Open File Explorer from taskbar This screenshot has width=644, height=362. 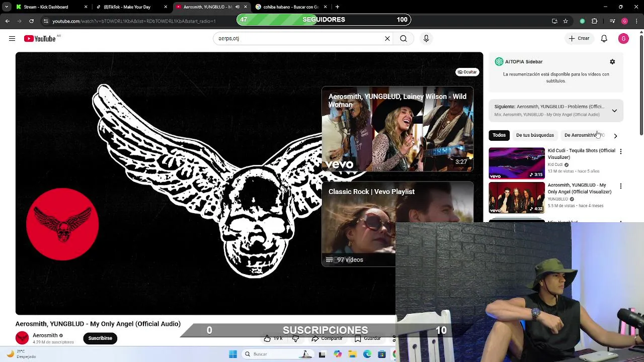(353, 354)
